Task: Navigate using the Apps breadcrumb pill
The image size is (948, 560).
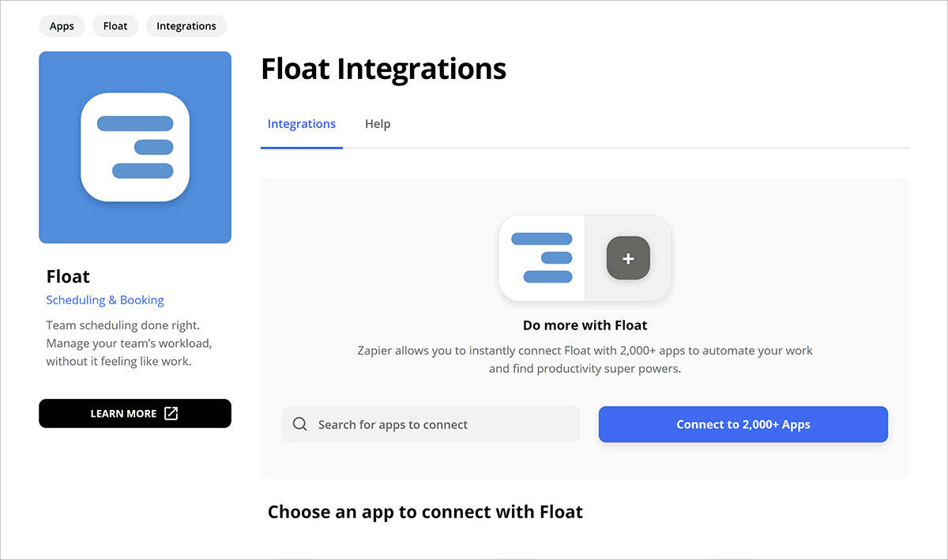Action: pos(62,25)
